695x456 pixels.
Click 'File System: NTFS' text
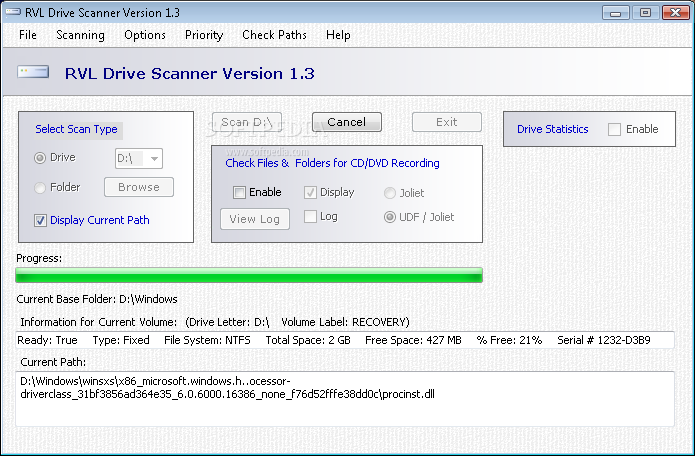(207, 340)
